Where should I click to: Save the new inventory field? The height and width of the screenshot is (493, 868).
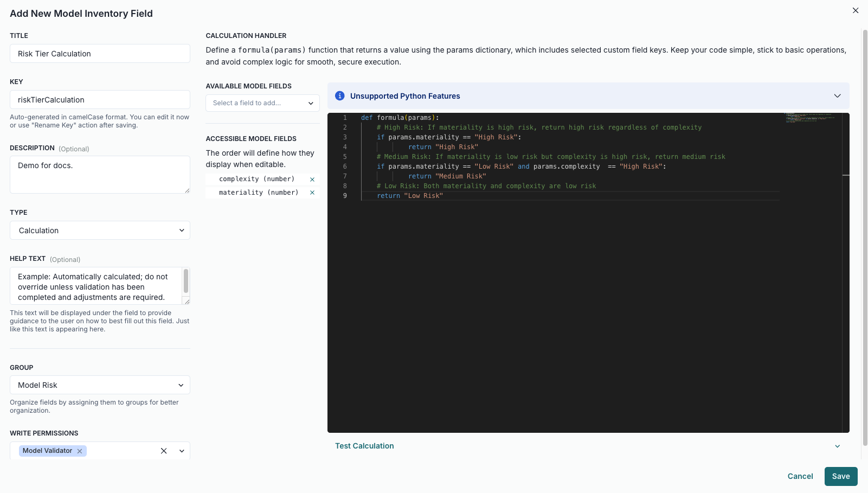[840, 476]
